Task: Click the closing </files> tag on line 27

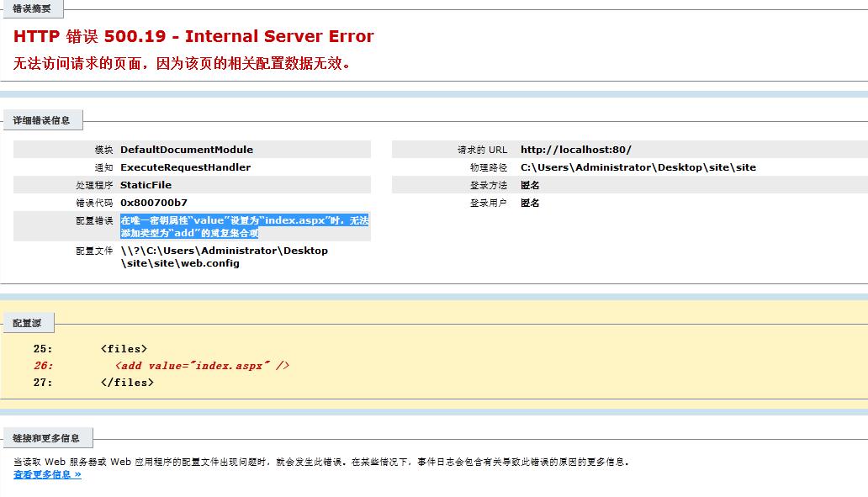Action: 127,383
